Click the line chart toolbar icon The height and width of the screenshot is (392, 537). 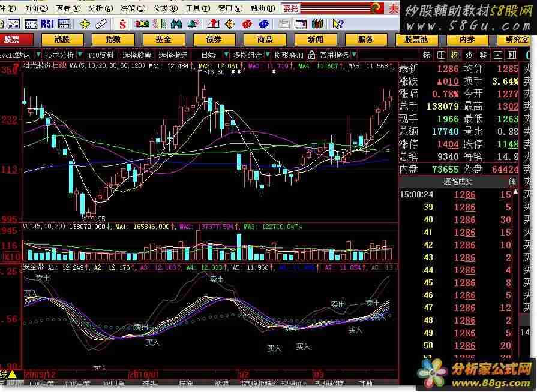click(14, 23)
